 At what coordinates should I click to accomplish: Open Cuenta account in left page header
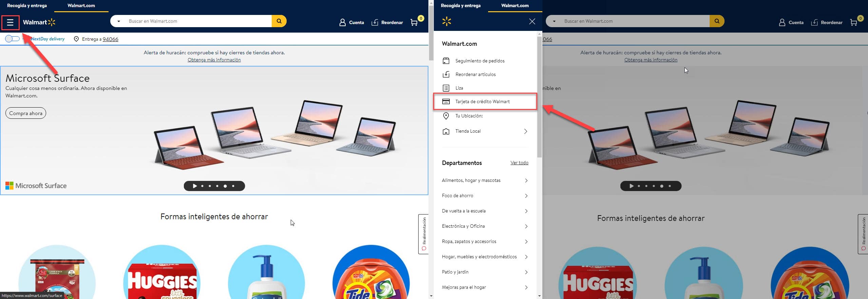351,22
